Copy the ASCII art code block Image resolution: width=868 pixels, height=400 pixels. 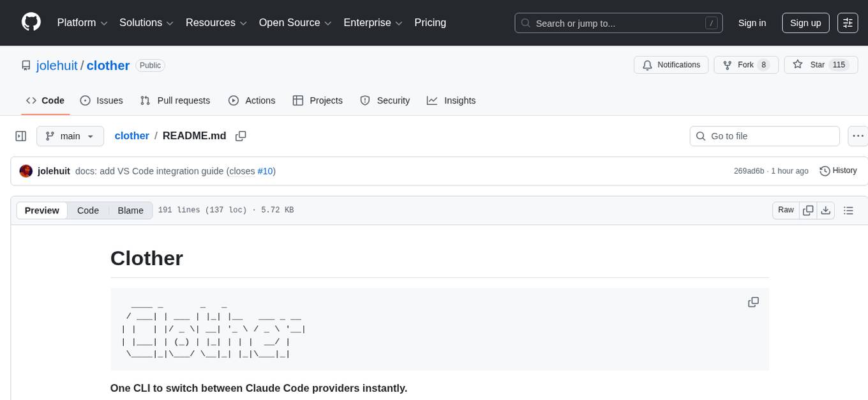click(x=753, y=302)
